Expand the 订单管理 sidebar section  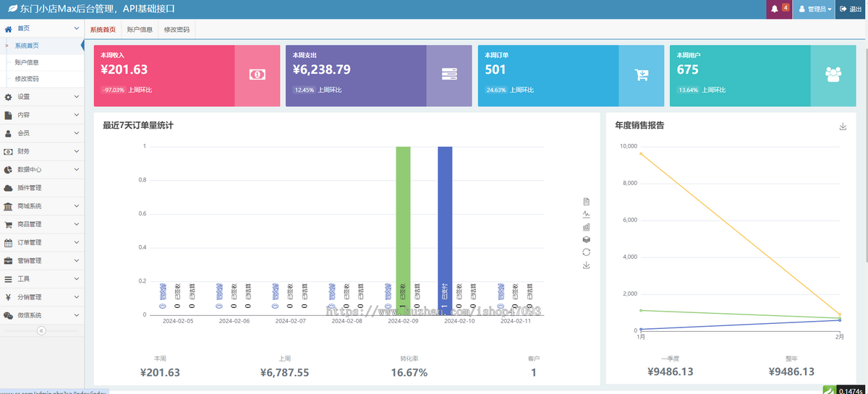(42, 242)
